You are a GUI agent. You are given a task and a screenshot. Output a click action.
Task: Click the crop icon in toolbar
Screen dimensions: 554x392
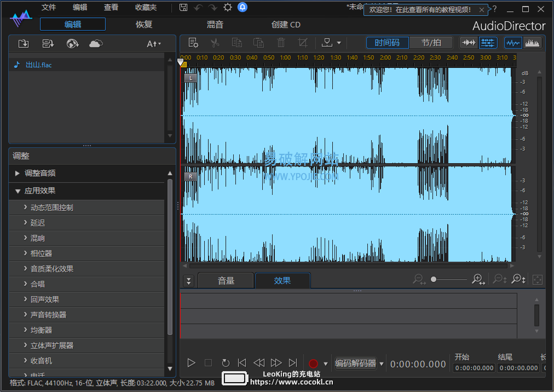pyautogui.click(x=303, y=43)
